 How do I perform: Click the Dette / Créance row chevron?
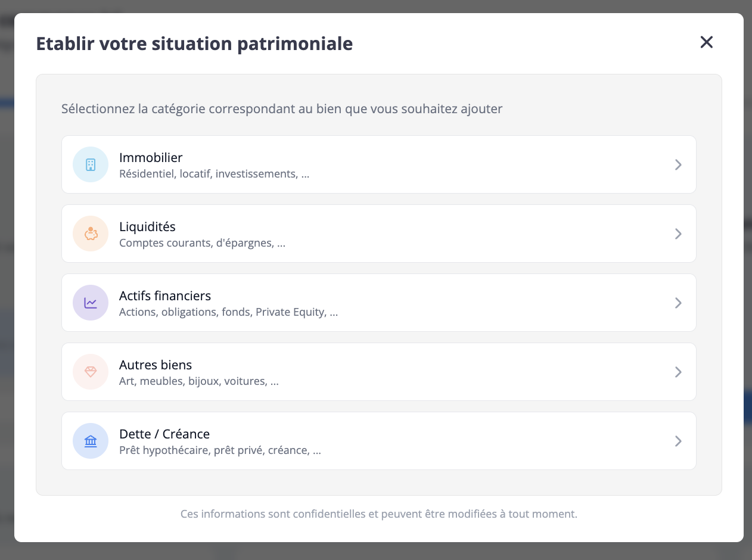pos(678,441)
